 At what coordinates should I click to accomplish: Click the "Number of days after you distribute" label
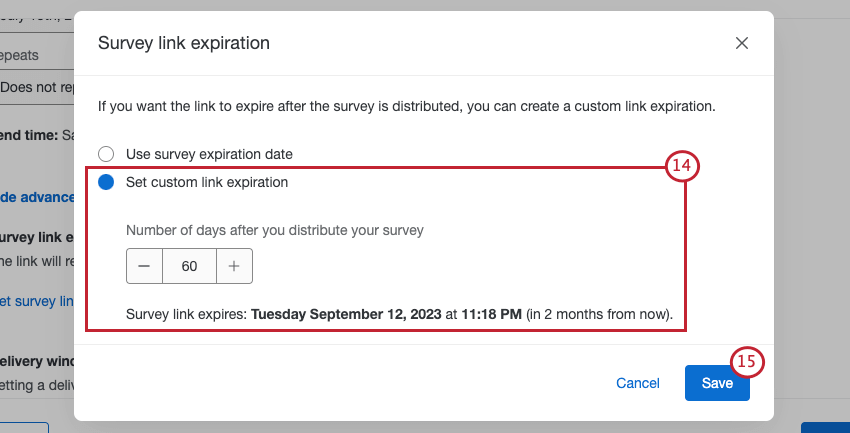point(275,230)
